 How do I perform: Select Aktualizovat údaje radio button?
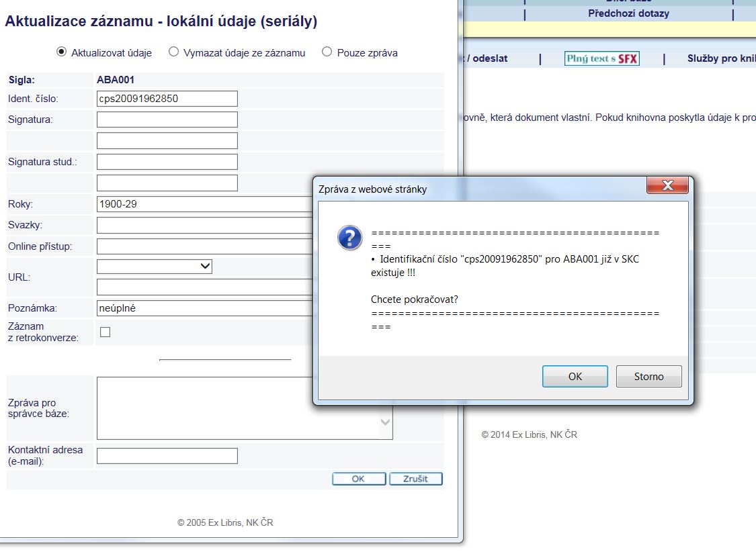click(x=62, y=52)
